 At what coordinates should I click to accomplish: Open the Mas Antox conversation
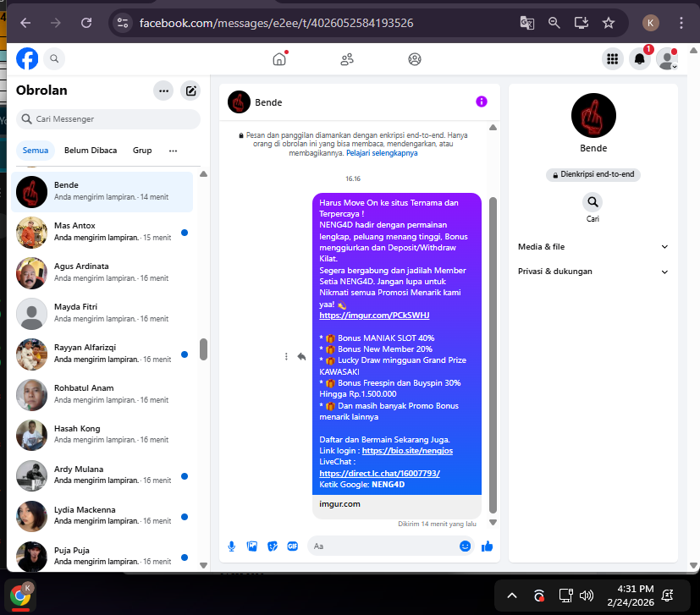[x=102, y=233]
